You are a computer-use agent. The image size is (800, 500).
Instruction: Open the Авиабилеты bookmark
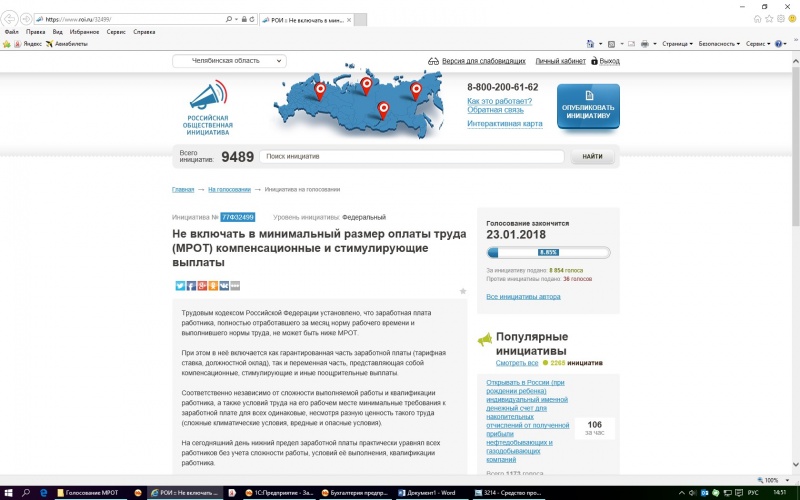(x=67, y=44)
